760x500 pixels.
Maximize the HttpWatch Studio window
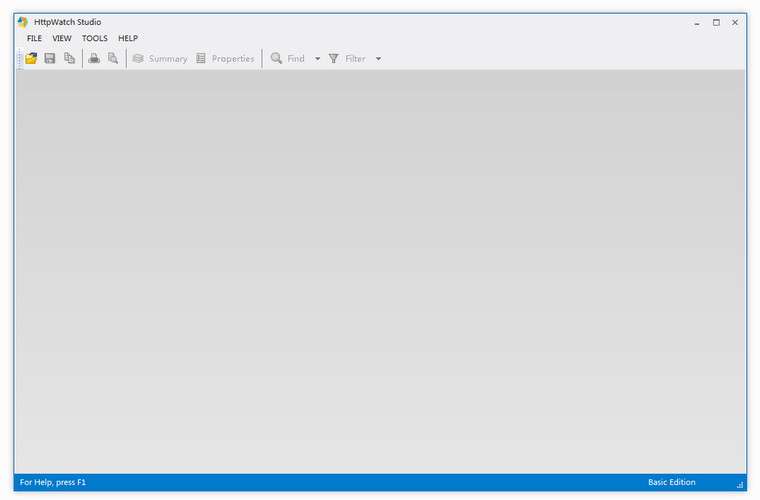tap(716, 23)
